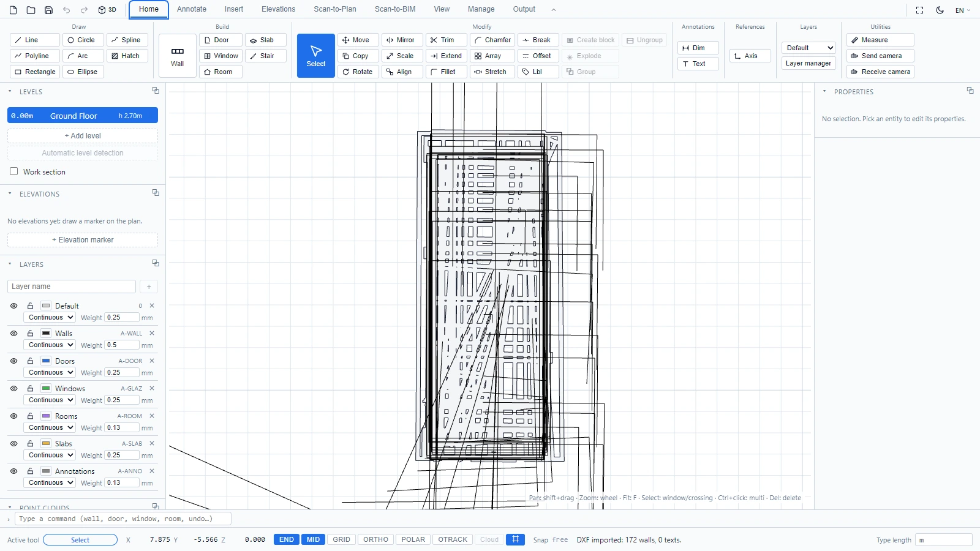Click the Save disk icon
980x551 pixels.
48,10
